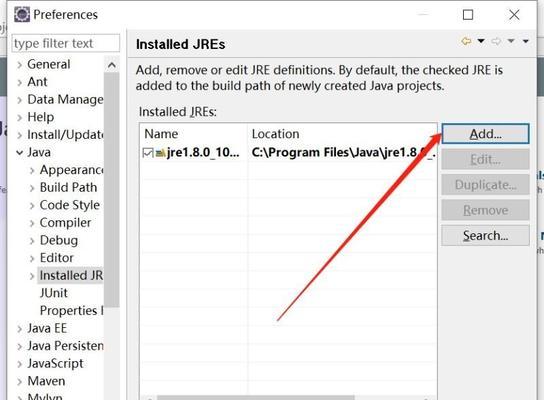
Task: Open the Editor preferences page
Action: click(x=57, y=258)
